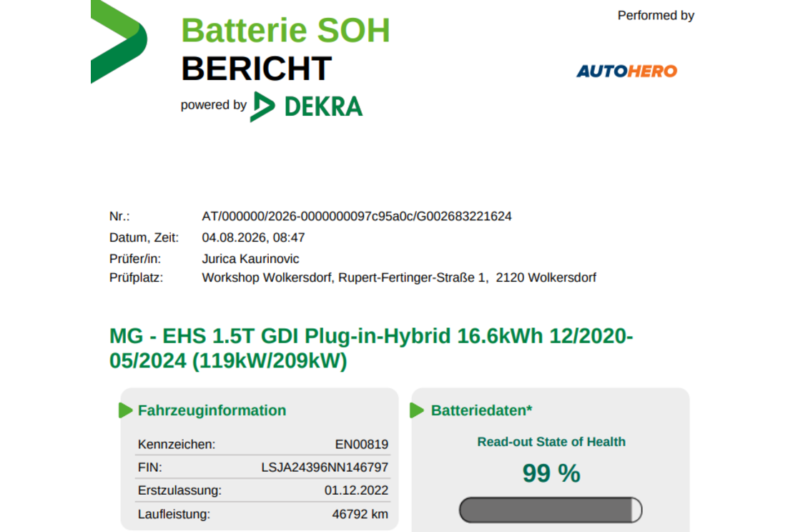Click the Prüfplatz: label
This screenshot has width=798, height=532.
[x=136, y=278]
